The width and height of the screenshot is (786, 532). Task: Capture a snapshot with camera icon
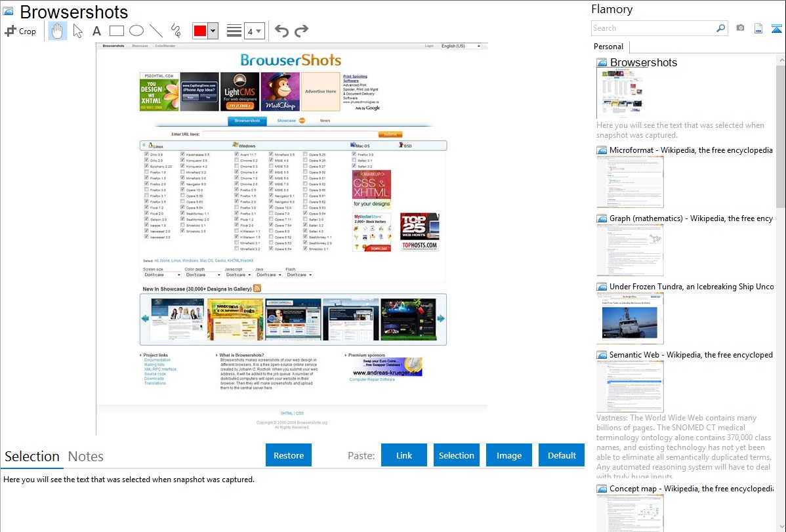click(x=740, y=28)
